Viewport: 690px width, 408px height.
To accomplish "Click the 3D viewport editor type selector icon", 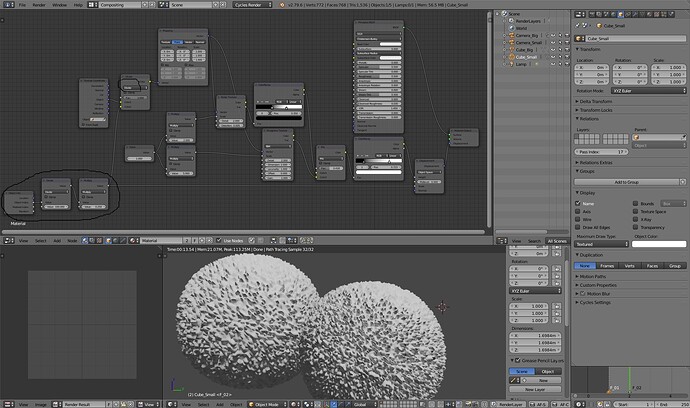I will [171, 404].
